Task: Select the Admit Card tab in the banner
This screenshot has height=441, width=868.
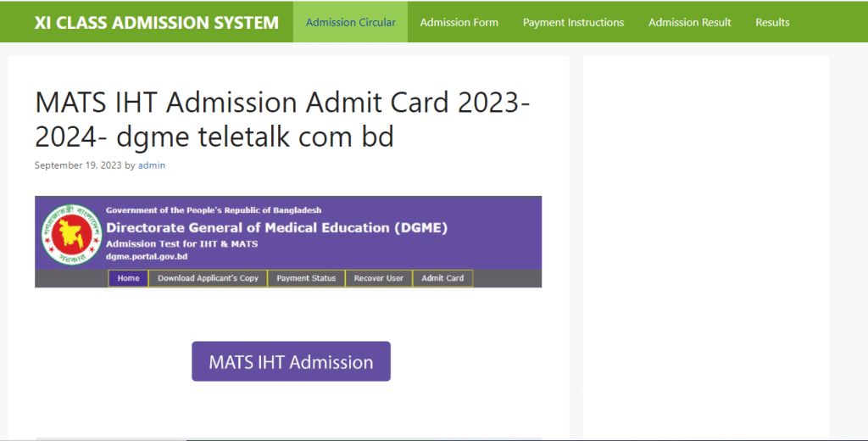Action: click(x=442, y=278)
